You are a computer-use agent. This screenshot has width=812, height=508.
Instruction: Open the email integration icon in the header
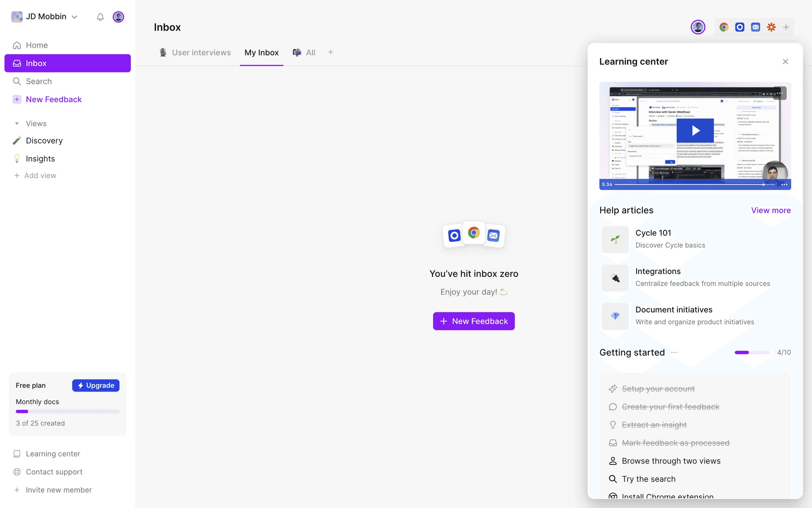click(x=755, y=27)
